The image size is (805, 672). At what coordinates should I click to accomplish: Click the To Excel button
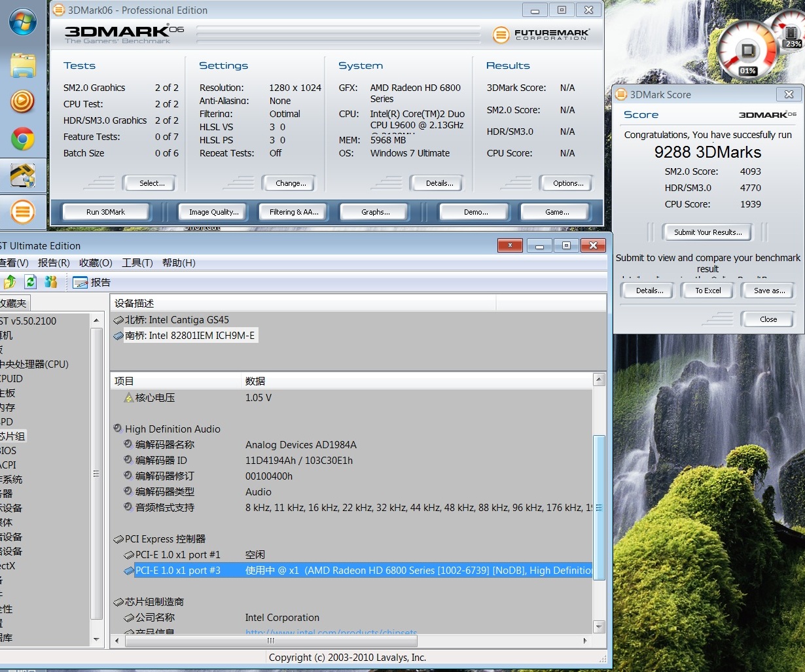pyautogui.click(x=707, y=291)
